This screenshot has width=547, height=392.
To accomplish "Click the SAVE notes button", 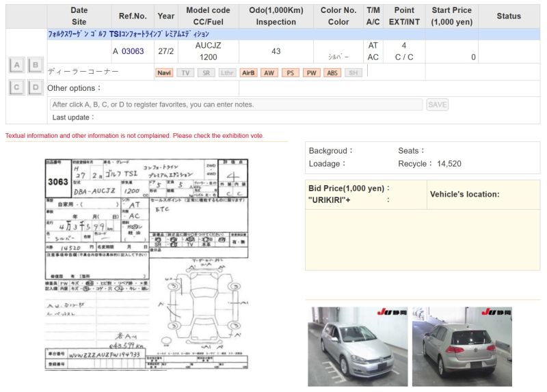I will 437,104.
